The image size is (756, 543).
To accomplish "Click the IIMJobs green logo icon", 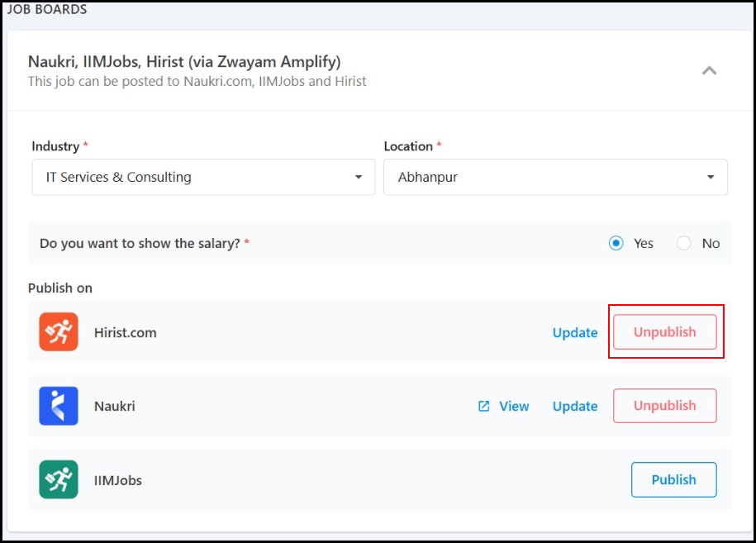I will tap(59, 479).
